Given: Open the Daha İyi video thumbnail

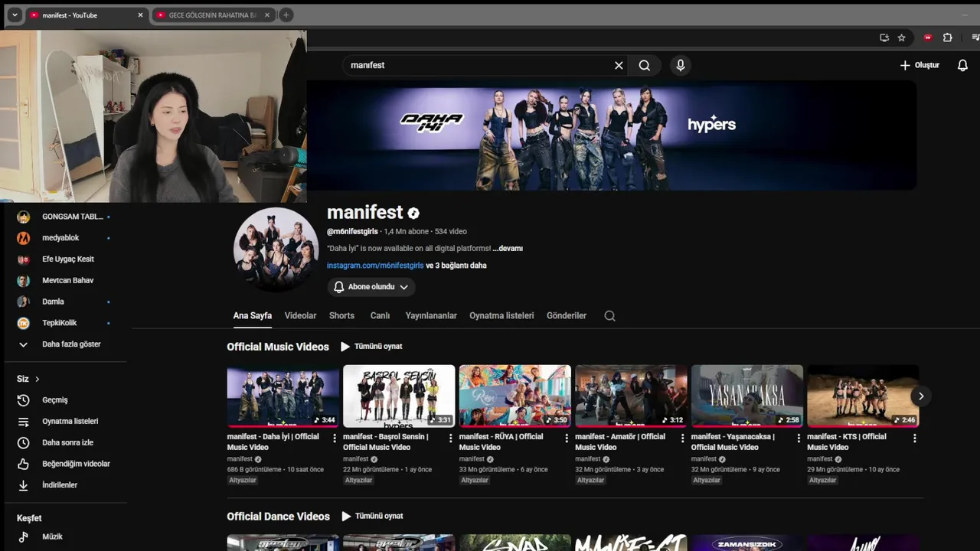Looking at the screenshot, I should [283, 396].
